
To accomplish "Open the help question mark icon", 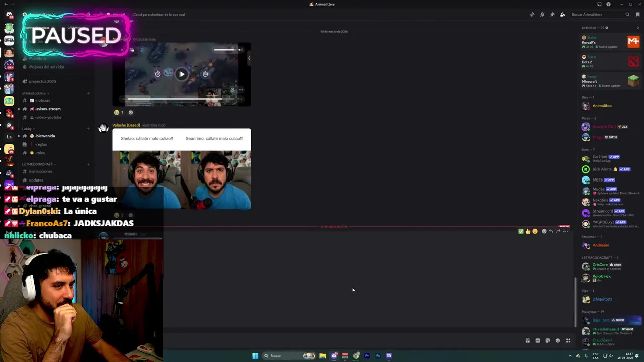I will point(608,4).
